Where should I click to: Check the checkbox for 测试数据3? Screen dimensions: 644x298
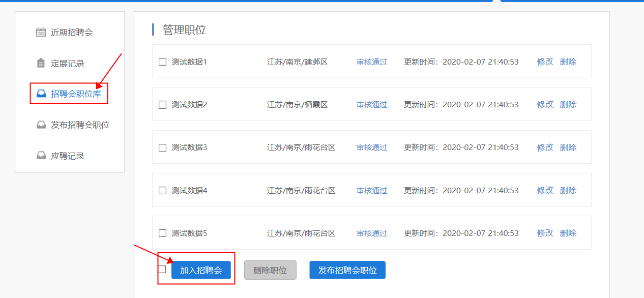point(162,147)
